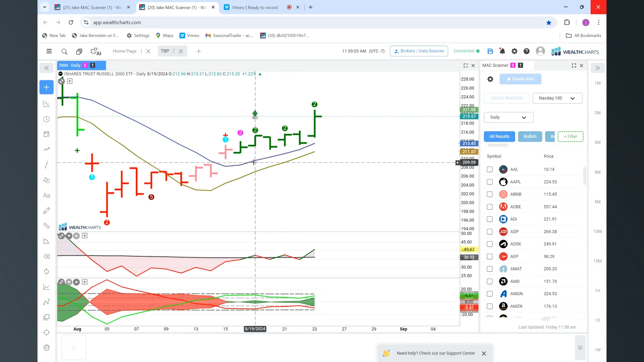
Task: Switch to Home Page workspace tab
Action: coord(124,51)
